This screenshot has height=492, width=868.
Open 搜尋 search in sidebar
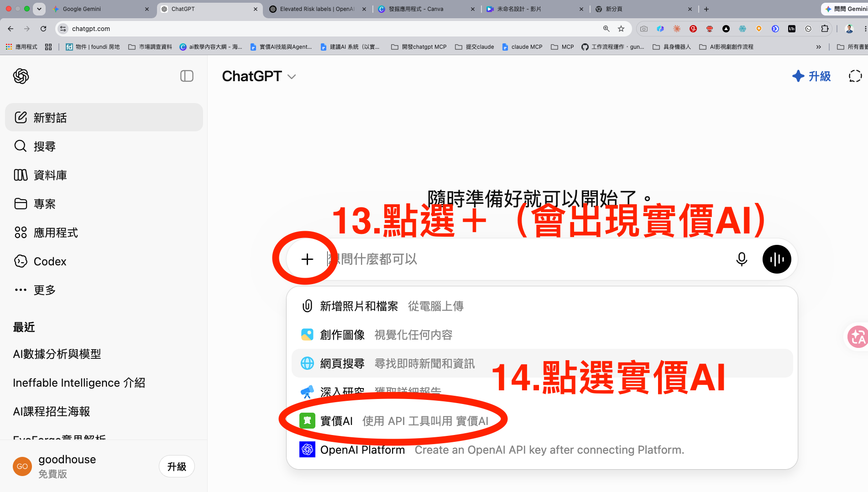click(x=104, y=146)
